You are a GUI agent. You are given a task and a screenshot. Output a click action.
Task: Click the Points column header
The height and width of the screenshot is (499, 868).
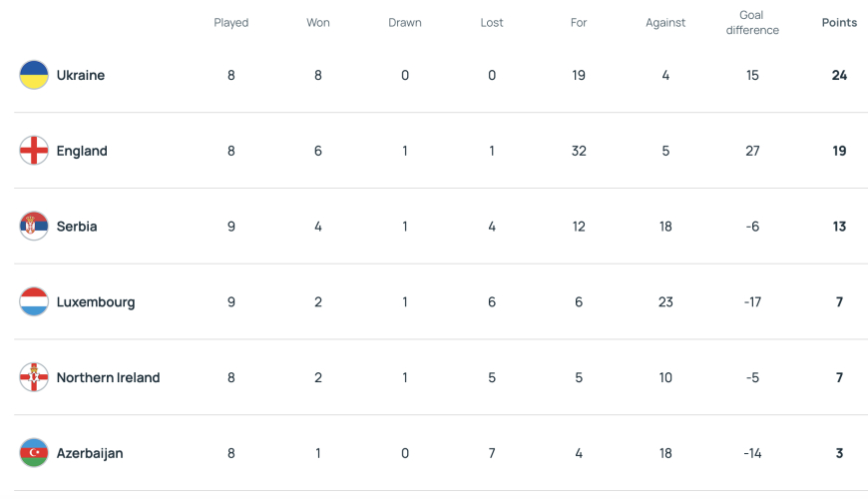point(839,23)
